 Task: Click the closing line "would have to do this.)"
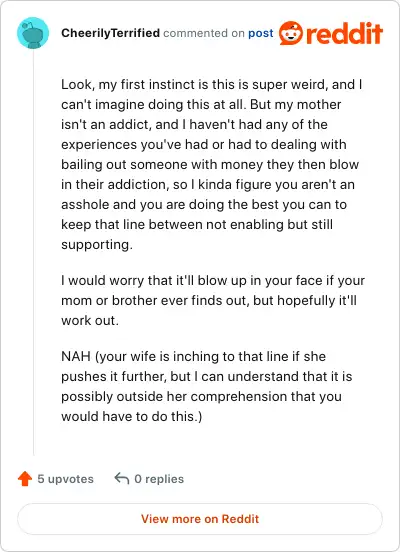click(132, 416)
